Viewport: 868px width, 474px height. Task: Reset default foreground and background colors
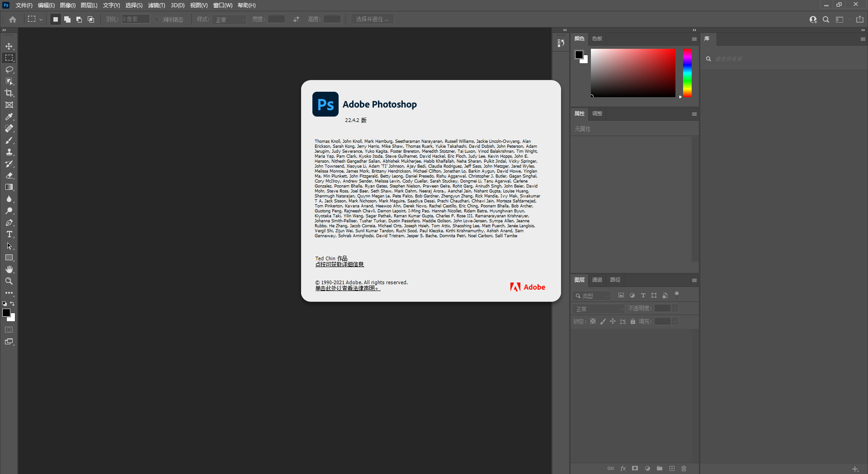click(5, 304)
